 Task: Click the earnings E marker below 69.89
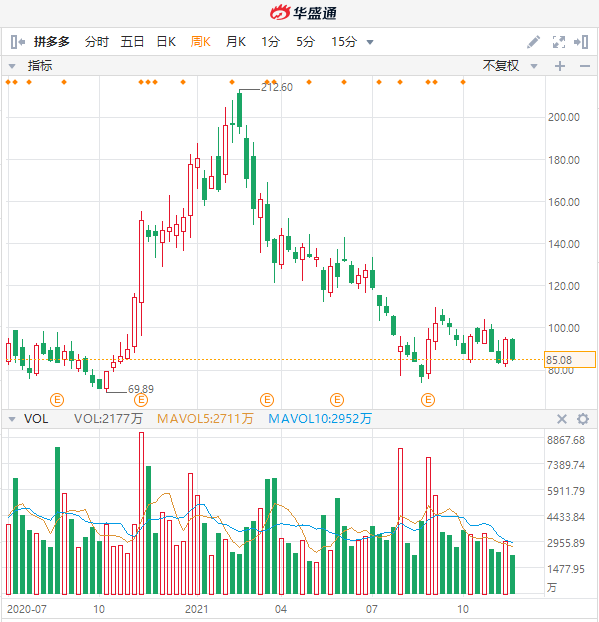click(x=141, y=400)
